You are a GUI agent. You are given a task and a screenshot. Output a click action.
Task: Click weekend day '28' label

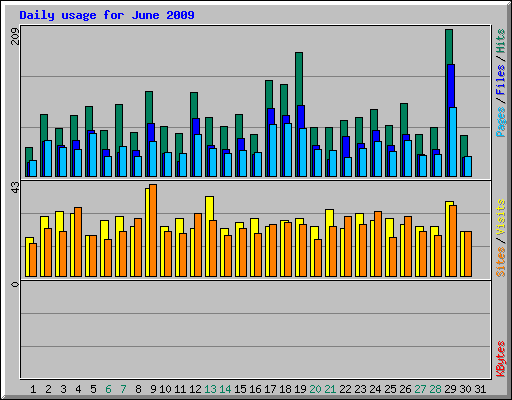tap(435, 389)
